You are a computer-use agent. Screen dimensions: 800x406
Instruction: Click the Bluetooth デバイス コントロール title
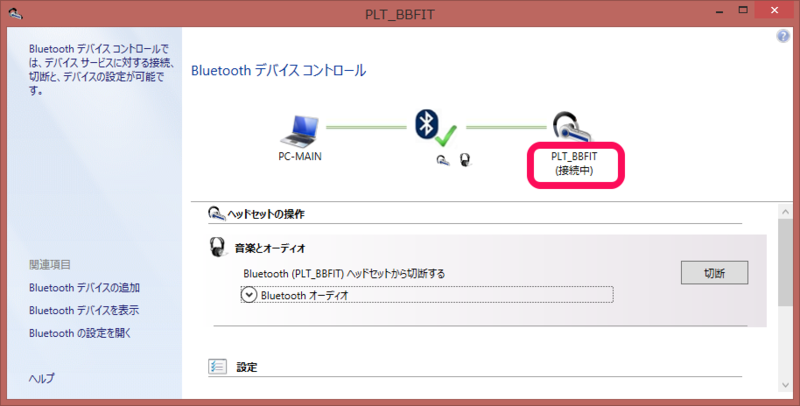pos(279,70)
